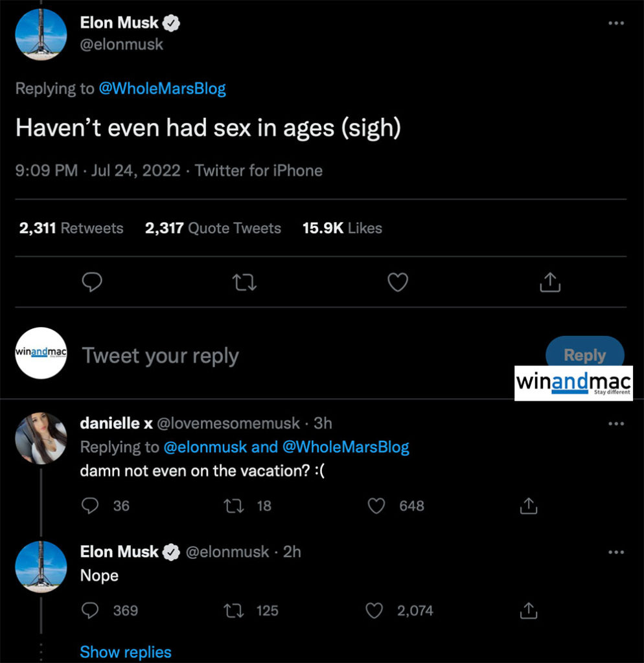The height and width of the screenshot is (663, 644).
Task: Open more options on the main tweet
Action: click(617, 23)
